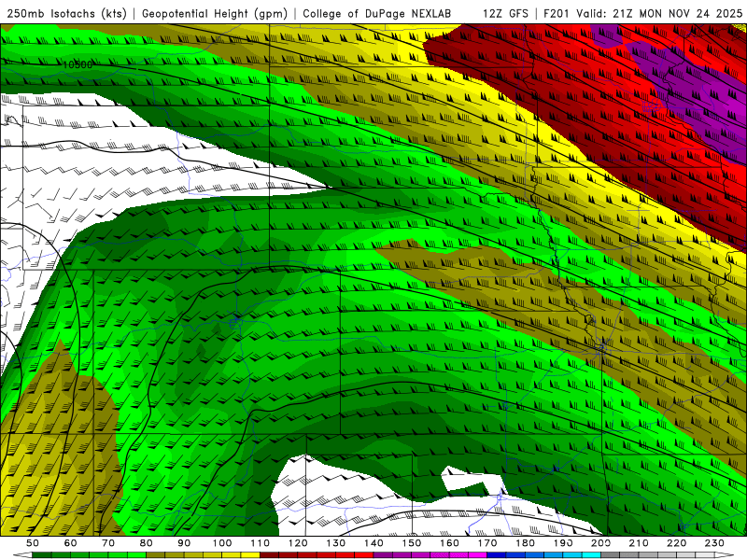Click the '80' color bar label

147,543
